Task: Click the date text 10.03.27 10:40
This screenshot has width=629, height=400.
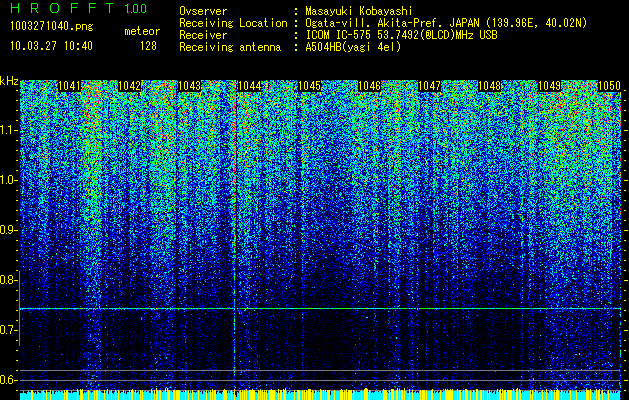Action: click(51, 46)
